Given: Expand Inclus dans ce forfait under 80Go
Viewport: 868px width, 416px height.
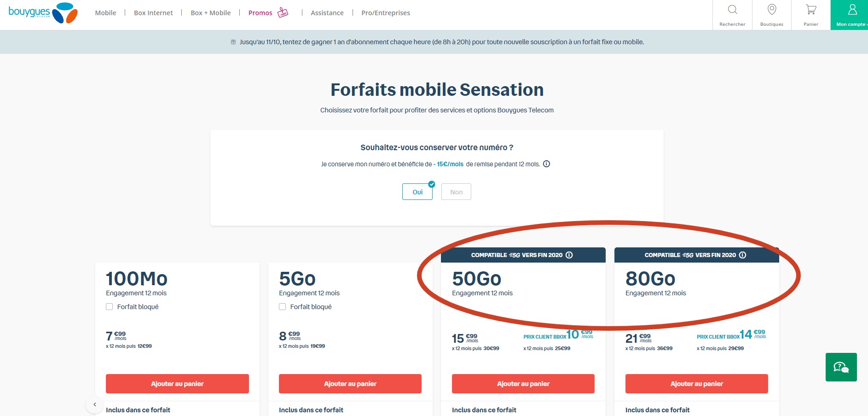Looking at the screenshot, I should tap(657, 410).
